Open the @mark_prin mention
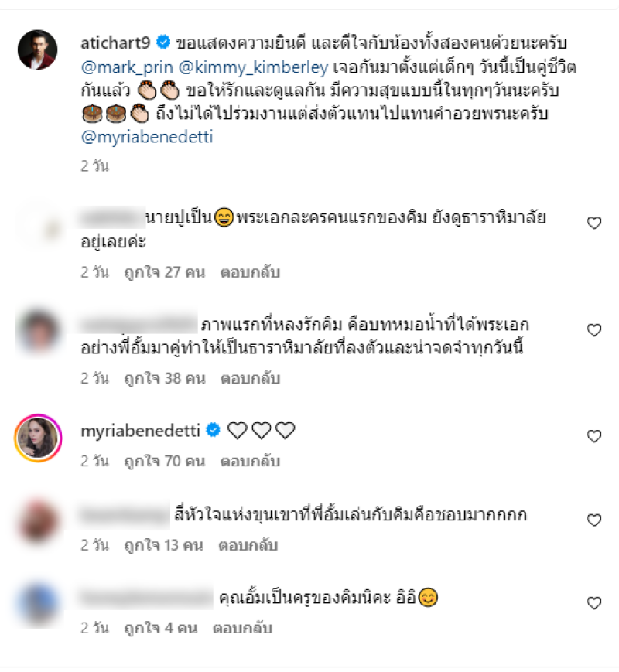This screenshot has width=619, height=672. tap(127, 67)
